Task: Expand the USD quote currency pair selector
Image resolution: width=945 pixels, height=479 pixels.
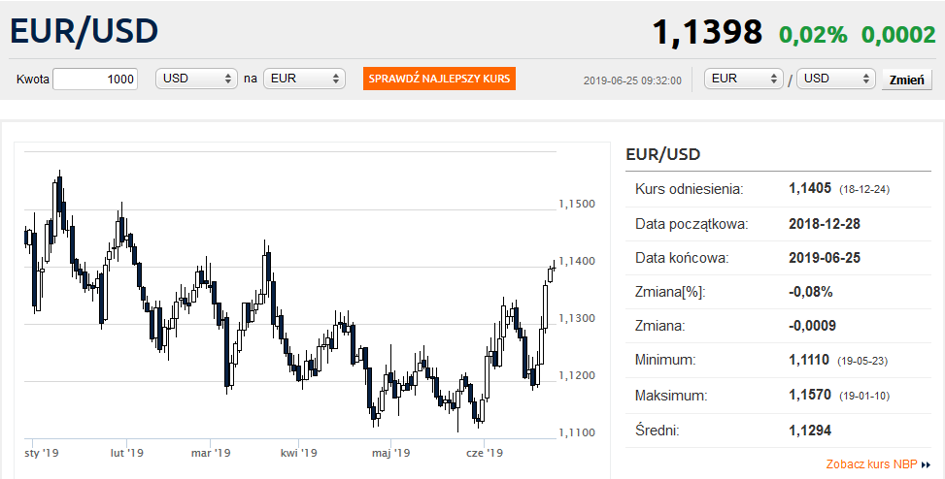Action: coord(836,78)
